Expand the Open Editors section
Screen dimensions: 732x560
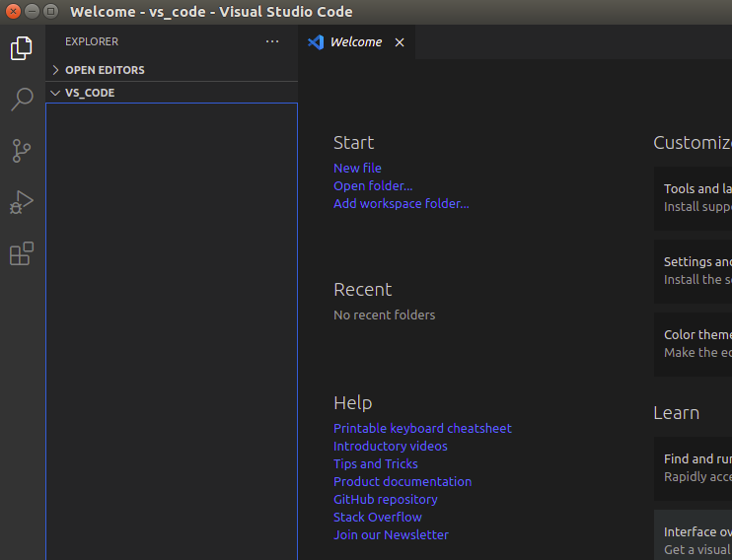56,70
